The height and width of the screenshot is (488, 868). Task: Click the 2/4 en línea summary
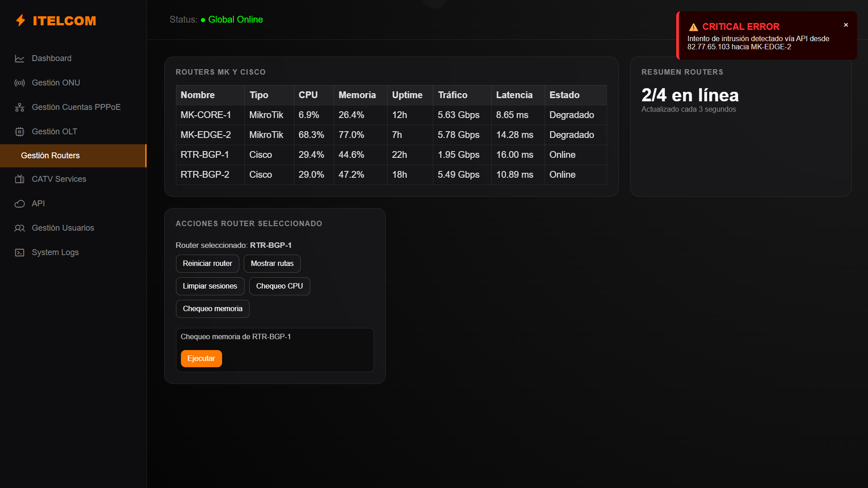point(690,95)
